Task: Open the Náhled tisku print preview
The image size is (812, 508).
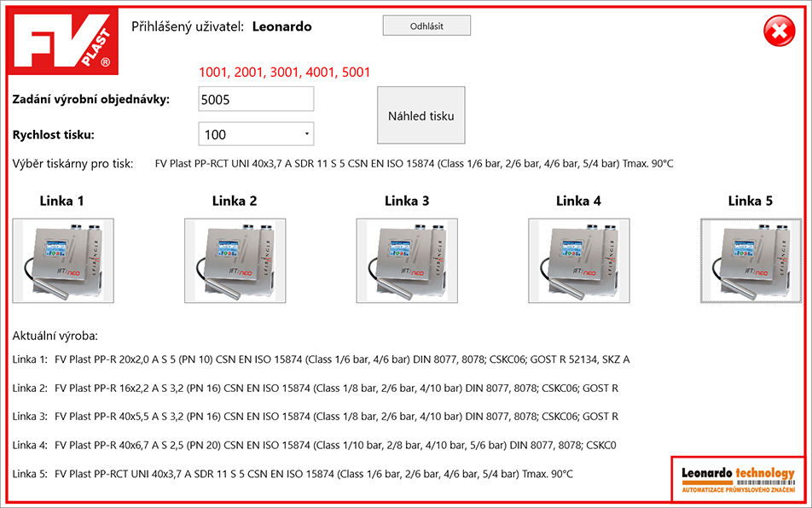Action: click(x=421, y=115)
